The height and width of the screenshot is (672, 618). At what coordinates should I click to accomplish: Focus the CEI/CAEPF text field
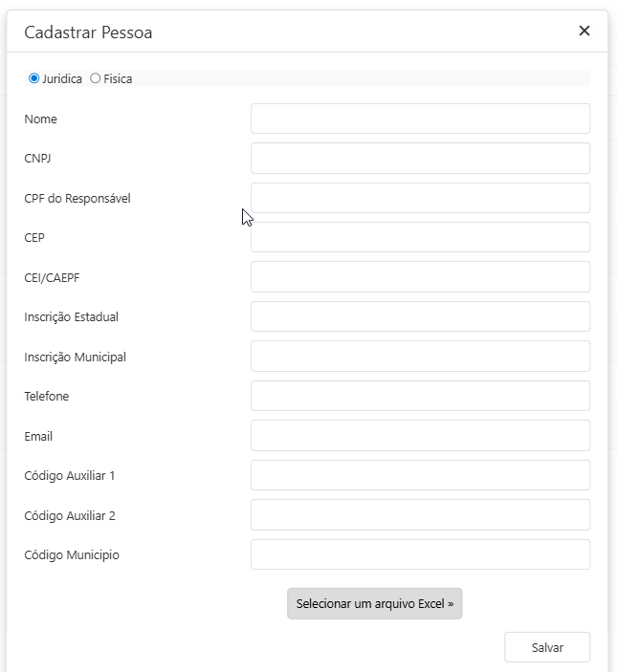click(420, 277)
